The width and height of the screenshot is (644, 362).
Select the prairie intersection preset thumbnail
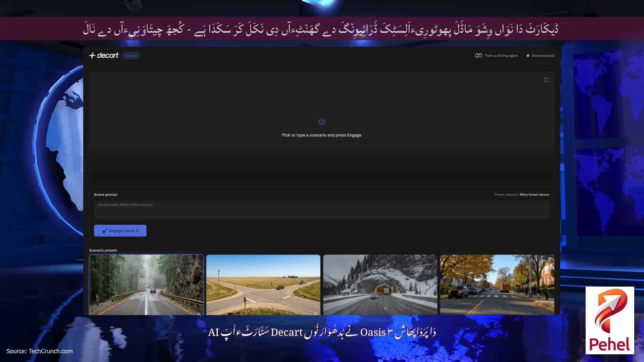[x=263, y=285]
